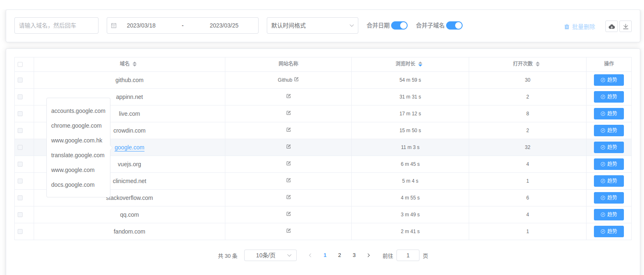Select the github.com row checkbox
The width and height of the screenshot is (644, 275).
pyautogui.click(x=20, y=80)
